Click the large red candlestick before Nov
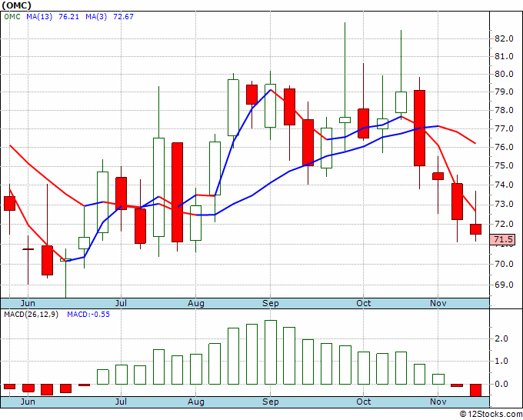 (x=419, y=128)
